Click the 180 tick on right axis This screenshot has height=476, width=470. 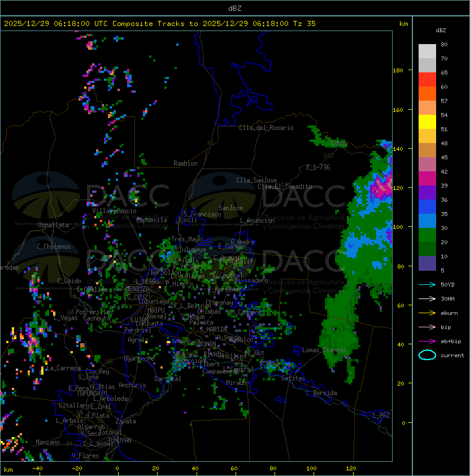tap(398, 71)
